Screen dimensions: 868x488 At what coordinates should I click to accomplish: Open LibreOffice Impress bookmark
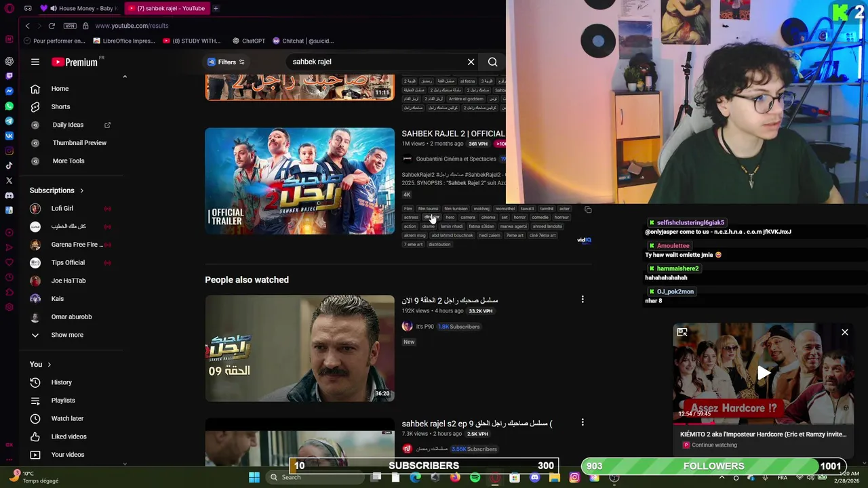[x=124, y=41]
